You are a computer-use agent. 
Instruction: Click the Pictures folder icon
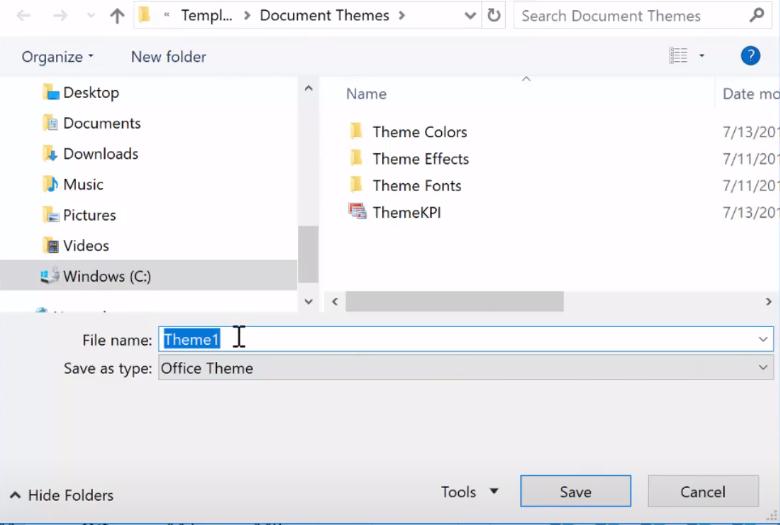click(x=51, y=214)
